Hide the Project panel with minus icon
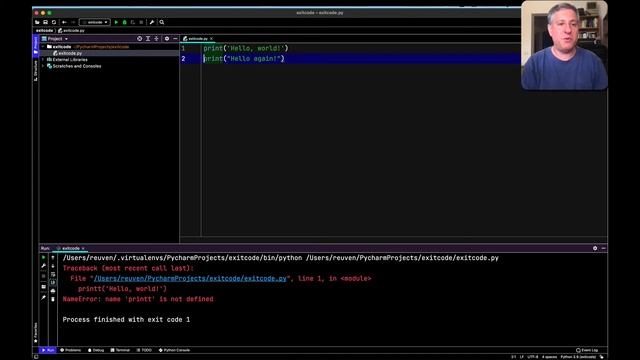 coord(175,39)
